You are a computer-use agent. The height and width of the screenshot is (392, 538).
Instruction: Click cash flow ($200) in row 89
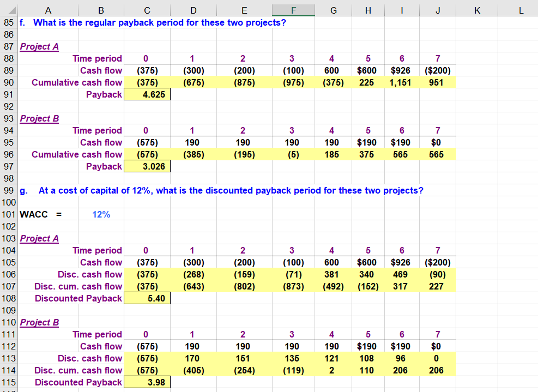[438, 71]
